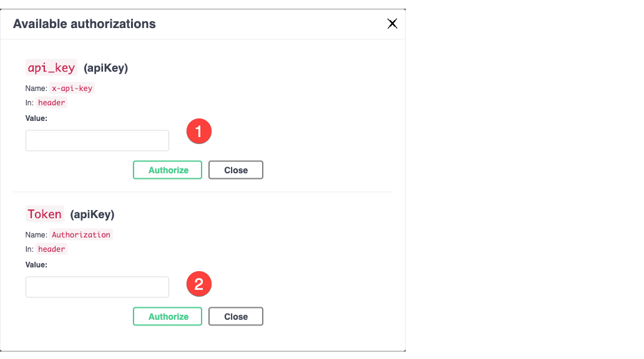Click (apiKey) text beside api_key
The width and height of the screenshot is (644, 359).
(x=106, y=68)
